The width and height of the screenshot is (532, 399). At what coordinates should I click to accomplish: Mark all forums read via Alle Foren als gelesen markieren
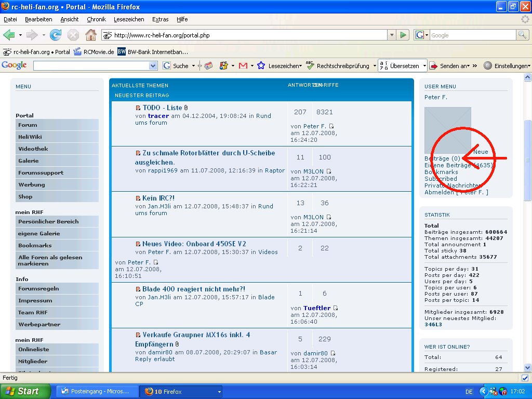(57, 261)
